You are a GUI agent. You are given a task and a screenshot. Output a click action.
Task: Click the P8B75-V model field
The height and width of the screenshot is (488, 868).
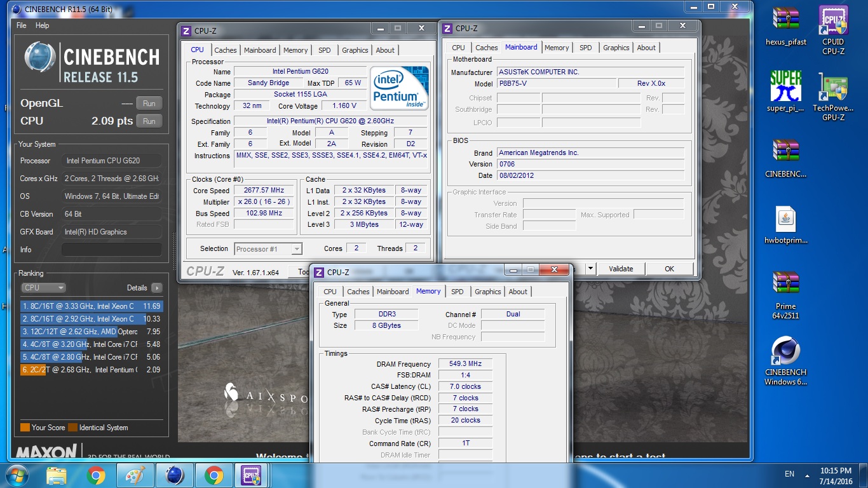tap(556, 84)
